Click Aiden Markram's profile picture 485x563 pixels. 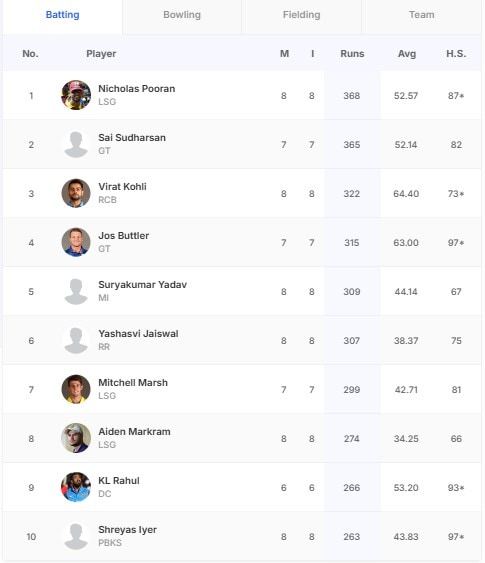[x=76, y=438]
